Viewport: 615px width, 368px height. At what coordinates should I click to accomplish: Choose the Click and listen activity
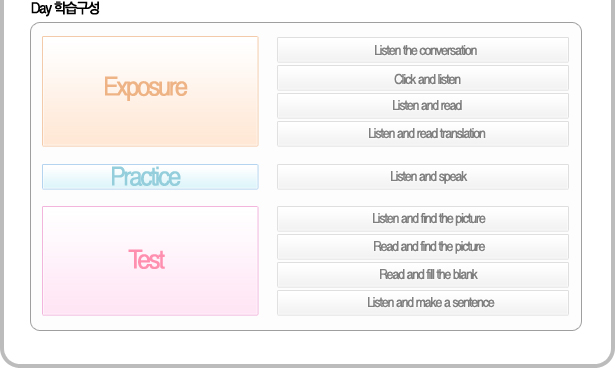[423, 78]
